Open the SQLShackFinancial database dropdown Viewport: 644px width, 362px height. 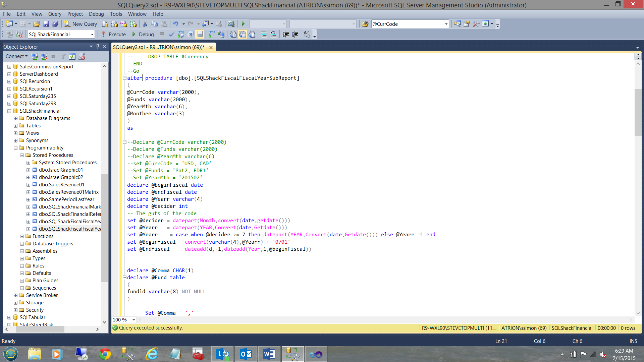[x=92, y=34]
